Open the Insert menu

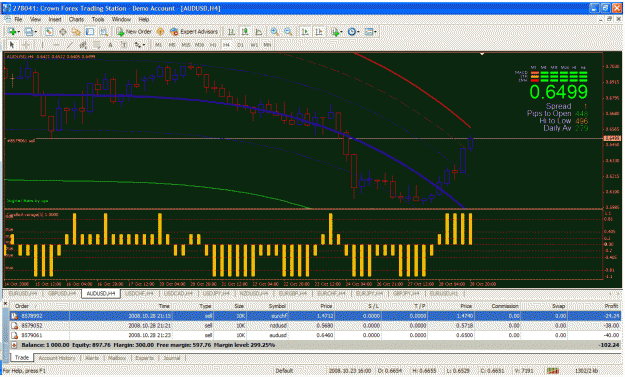(x=55, y=19)
